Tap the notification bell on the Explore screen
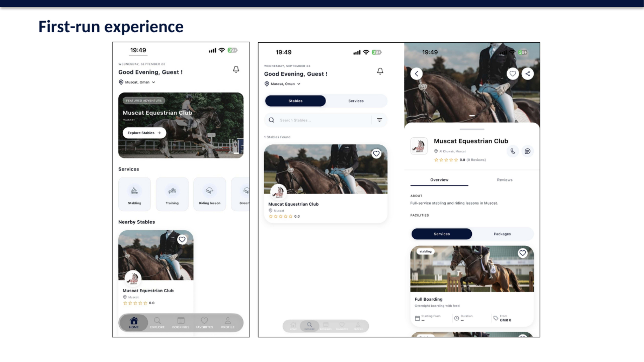644x362 pixels. [x=380, y=71]
